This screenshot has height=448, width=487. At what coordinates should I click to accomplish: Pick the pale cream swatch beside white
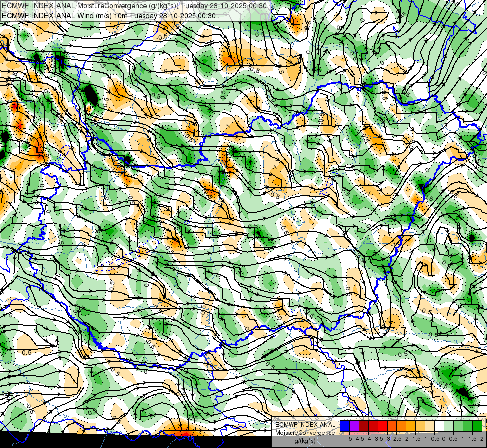[430, 426]
